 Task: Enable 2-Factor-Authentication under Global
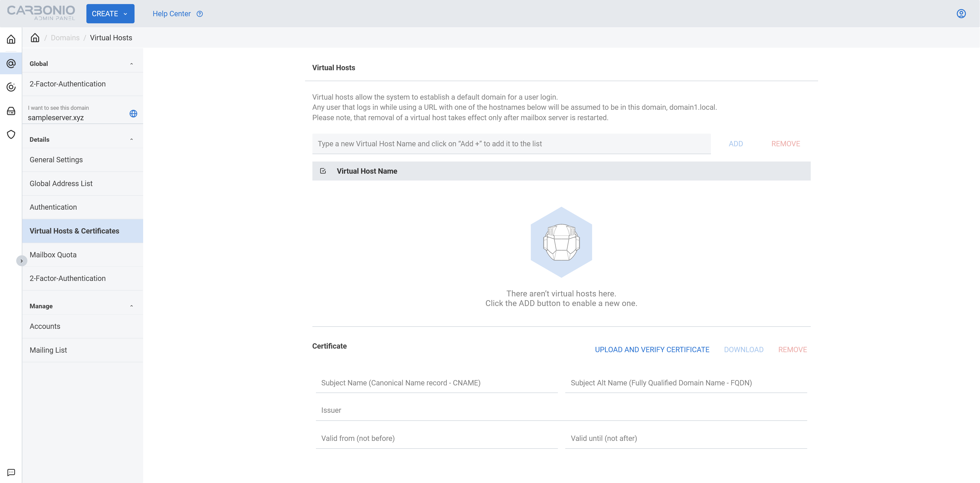pyautogui.click(x=67, y=83)
